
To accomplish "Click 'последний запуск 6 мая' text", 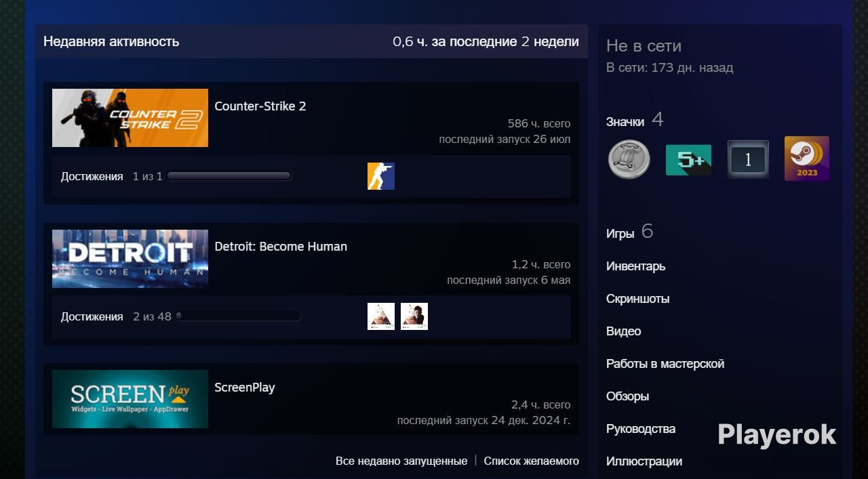I will [x=509, y=280].
